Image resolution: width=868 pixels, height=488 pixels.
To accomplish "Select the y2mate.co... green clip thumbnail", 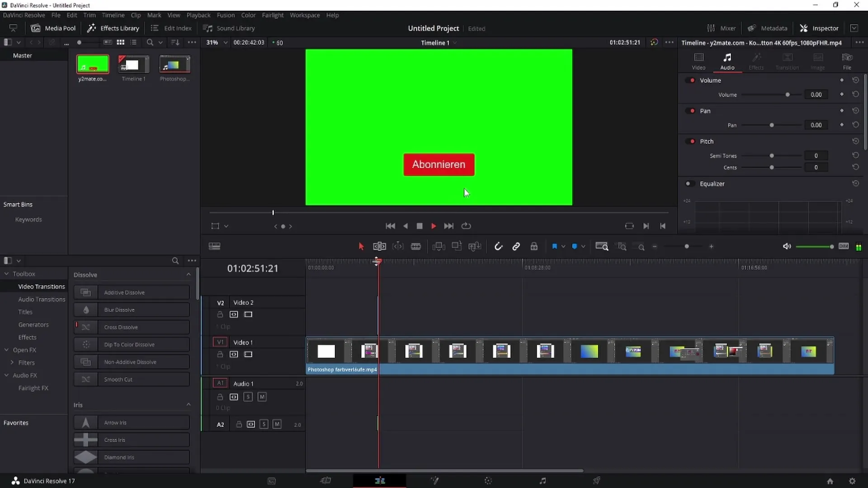I will click(93, 64).
